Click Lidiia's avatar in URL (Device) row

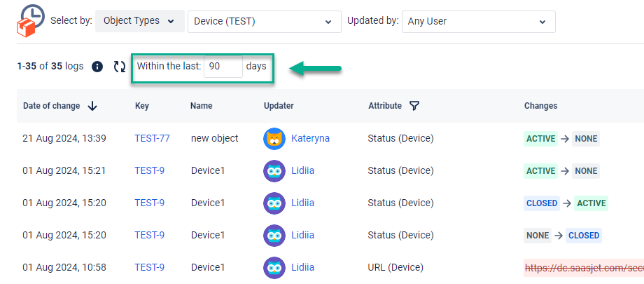coord(274,267)
